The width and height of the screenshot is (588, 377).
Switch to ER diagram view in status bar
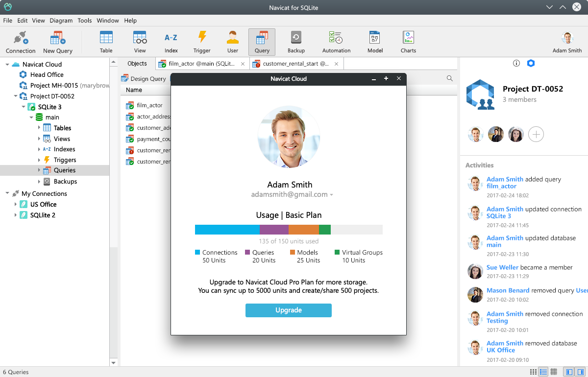click(x=554, y=372)
